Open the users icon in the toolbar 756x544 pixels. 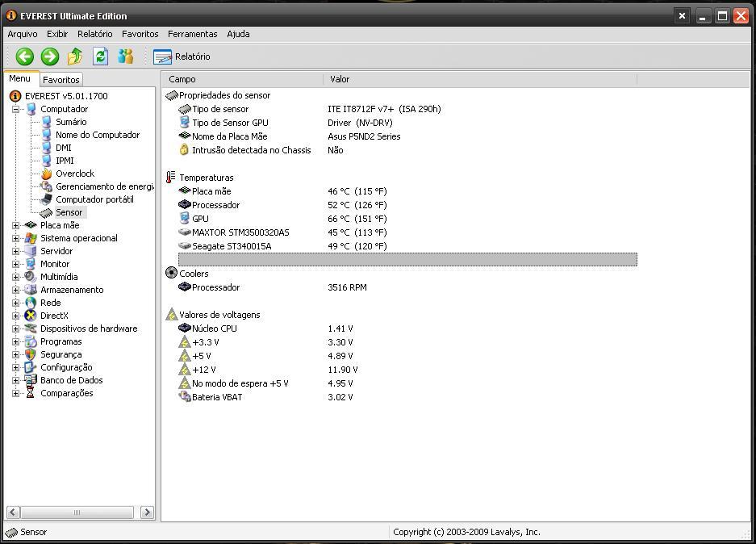pyautogui.click(x=125, y=56)
